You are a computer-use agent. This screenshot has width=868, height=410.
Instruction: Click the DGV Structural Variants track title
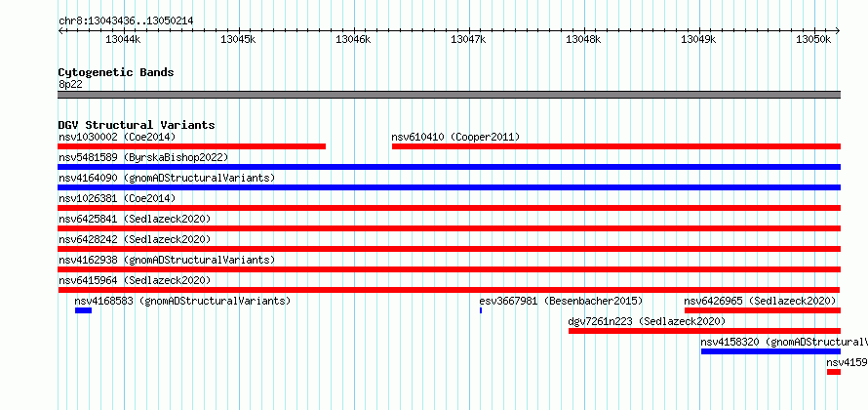[x=137, y=125]
